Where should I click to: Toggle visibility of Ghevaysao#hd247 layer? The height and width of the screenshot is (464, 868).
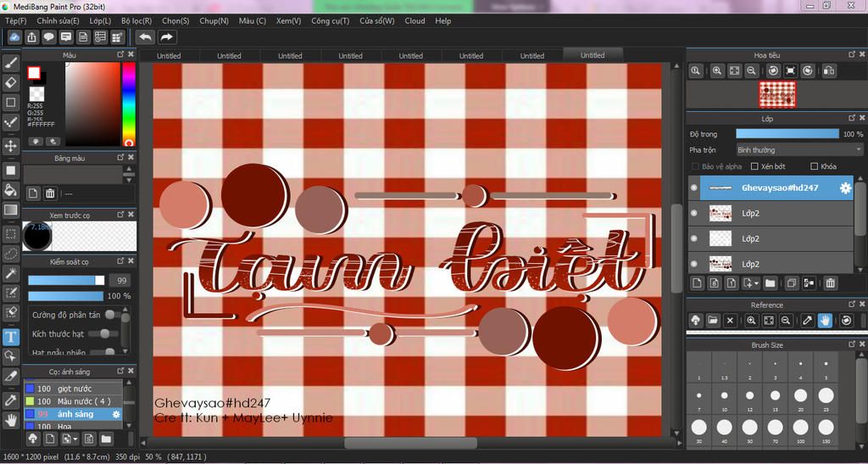[x=694, y=187]
